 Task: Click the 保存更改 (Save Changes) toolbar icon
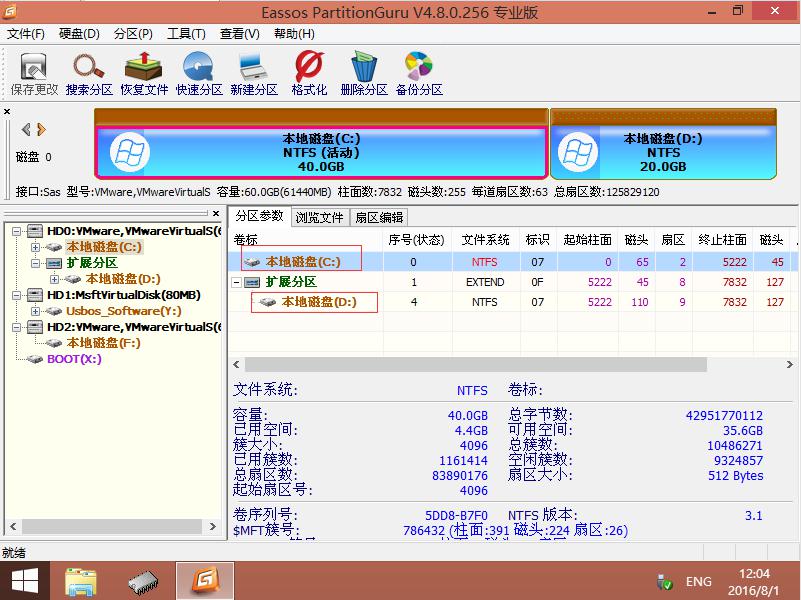35,74
